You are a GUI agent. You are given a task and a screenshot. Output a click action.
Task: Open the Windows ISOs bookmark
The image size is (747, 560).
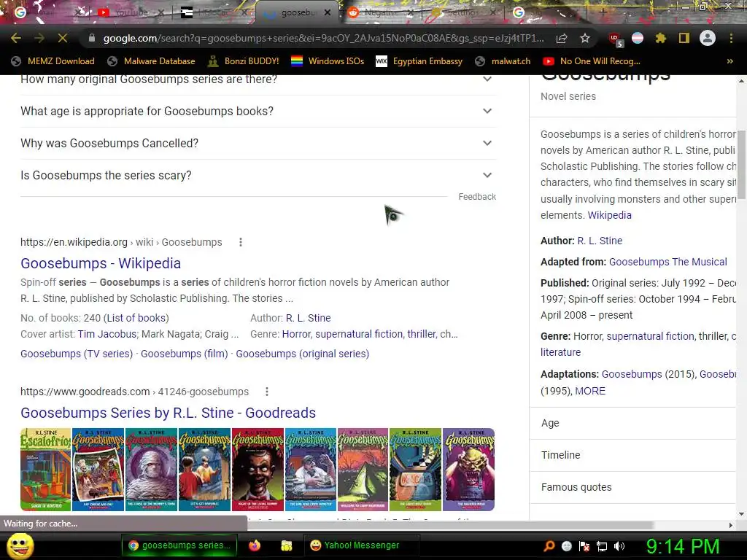328,61
